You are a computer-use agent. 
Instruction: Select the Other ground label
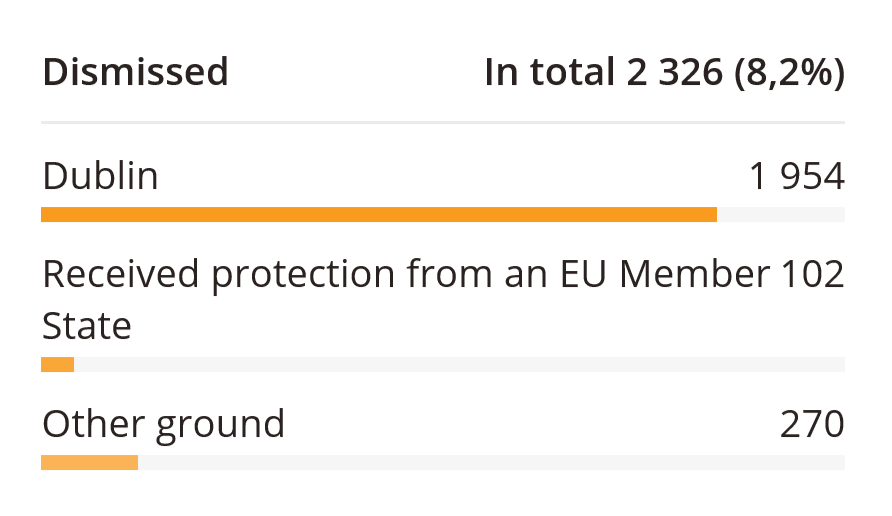tap(163, 424)
